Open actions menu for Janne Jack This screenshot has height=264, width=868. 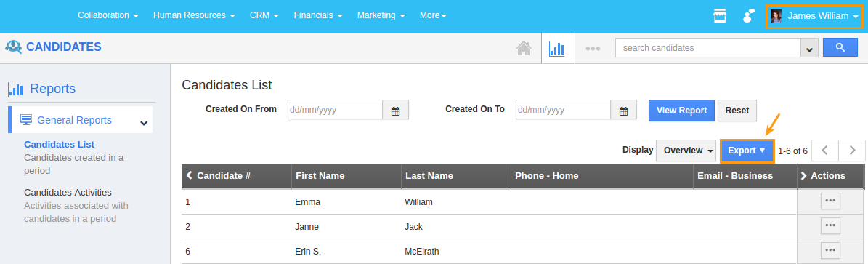pos(830,225)
